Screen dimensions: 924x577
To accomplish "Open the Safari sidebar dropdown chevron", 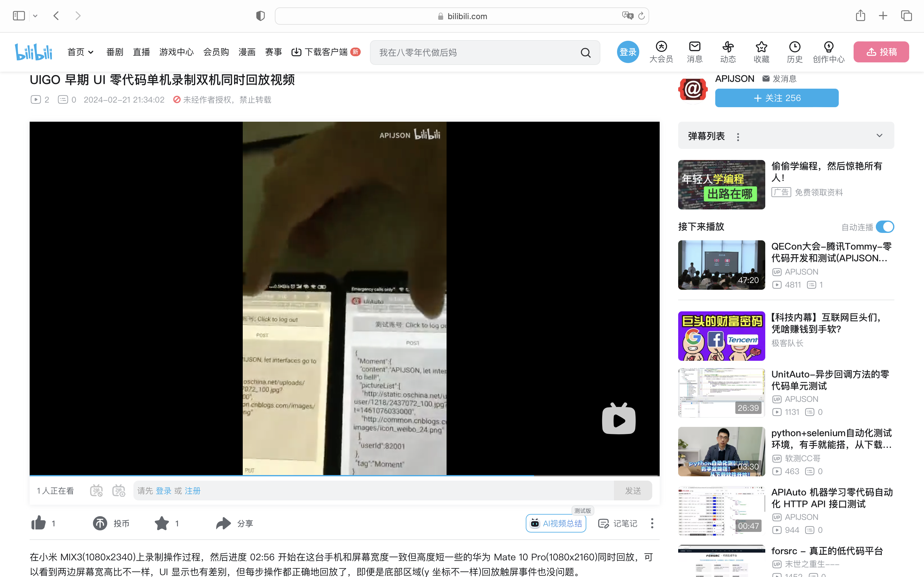I will click(x=35, y=16).
